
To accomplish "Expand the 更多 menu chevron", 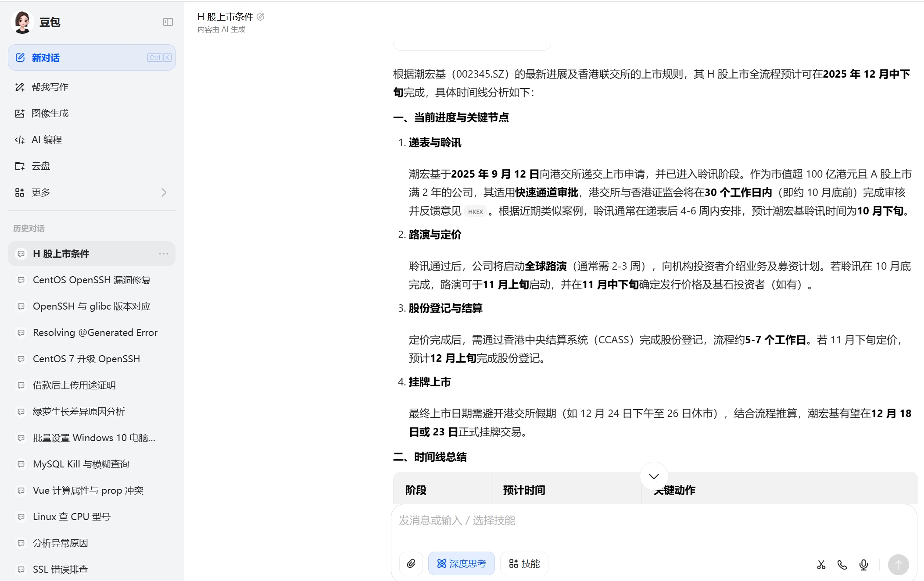I will 164,192.
